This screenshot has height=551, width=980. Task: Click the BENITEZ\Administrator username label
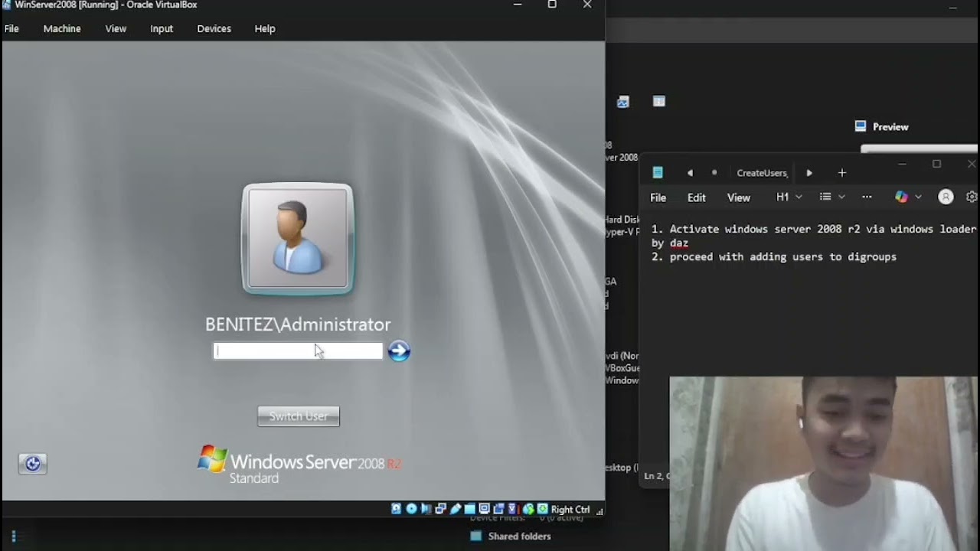(x=298, y=324)
